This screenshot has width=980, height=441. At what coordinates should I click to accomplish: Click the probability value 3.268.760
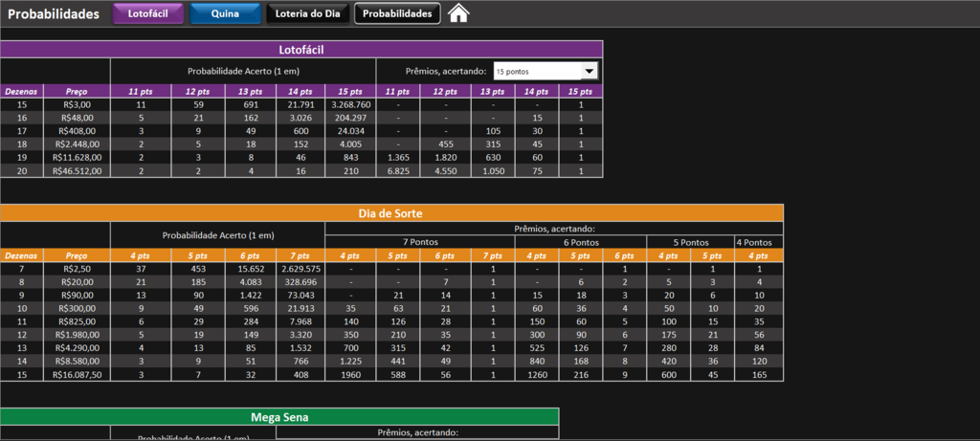click(x=350, y=105)
